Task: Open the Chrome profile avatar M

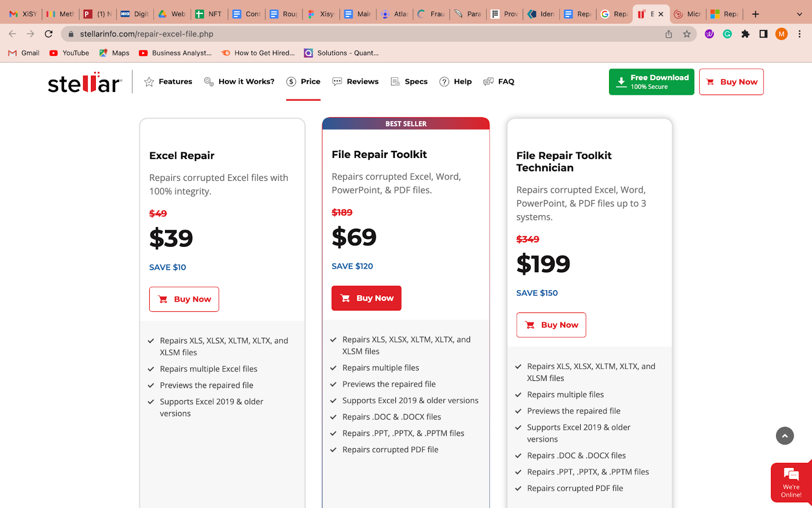Action: pos(782,34)
